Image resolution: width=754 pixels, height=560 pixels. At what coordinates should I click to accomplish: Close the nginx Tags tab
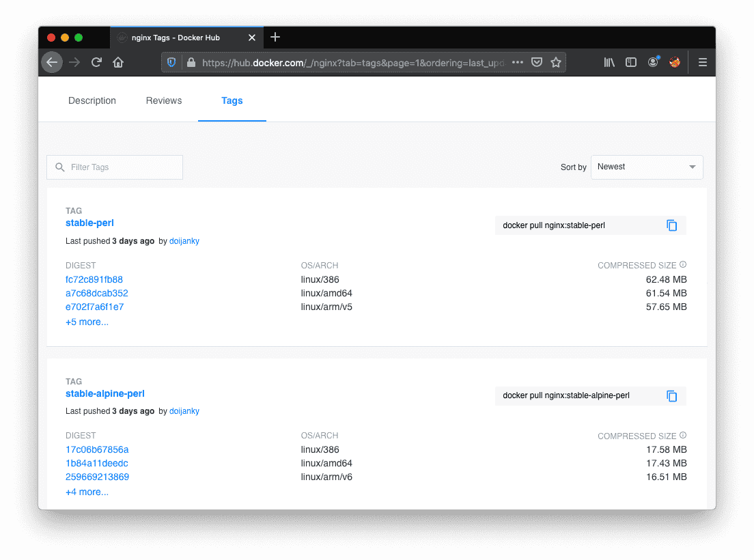252,38
